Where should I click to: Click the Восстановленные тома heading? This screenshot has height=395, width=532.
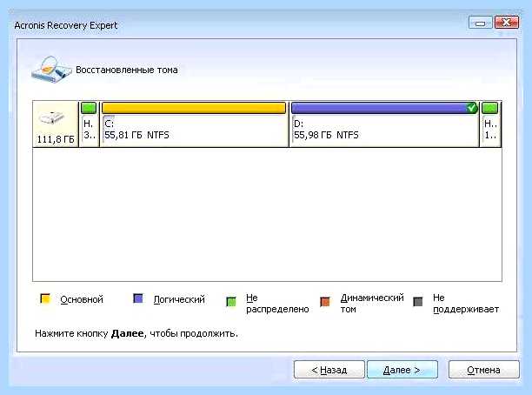(127, 70)
